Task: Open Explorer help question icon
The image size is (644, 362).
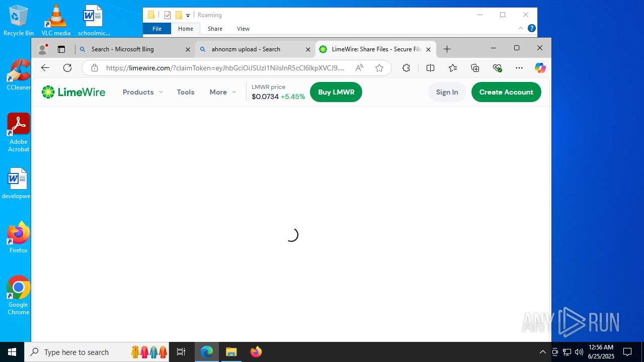Action: click(531, 29)
